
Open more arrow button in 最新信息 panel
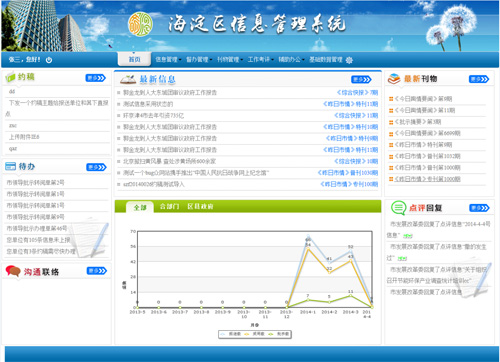(x=361, y=79)
